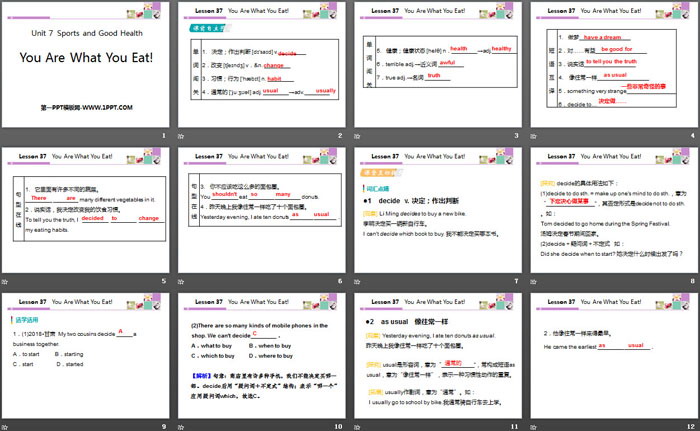
Task: Select slide 4 thumbnail with 'have a dream' phrases
Action: [614, 64]
